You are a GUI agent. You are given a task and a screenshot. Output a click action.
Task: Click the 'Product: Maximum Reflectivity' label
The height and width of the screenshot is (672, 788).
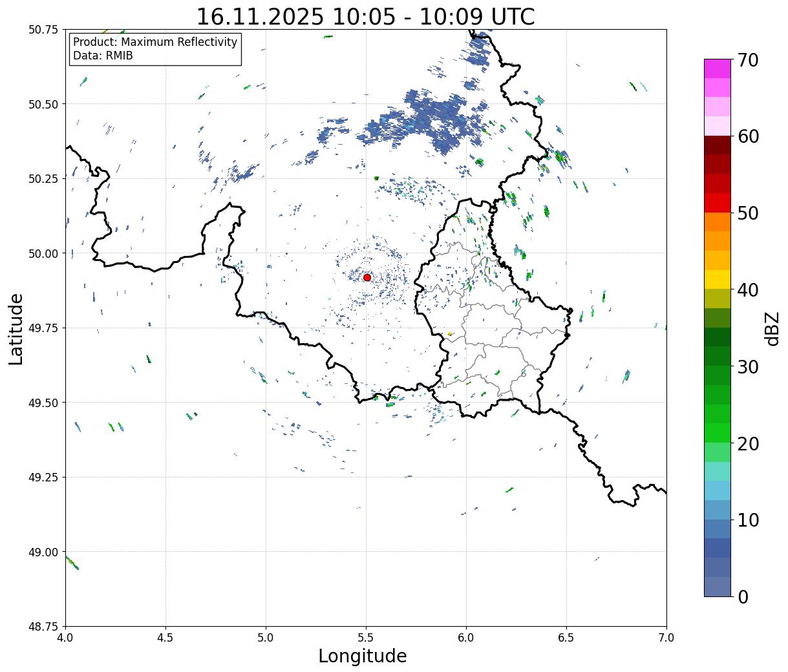tap(155, 42)
